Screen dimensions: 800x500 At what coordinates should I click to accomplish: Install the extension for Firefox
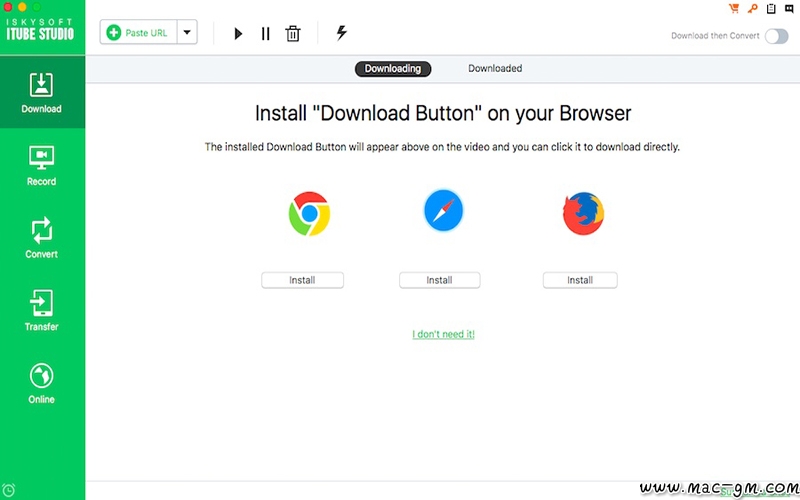[580, 280]
